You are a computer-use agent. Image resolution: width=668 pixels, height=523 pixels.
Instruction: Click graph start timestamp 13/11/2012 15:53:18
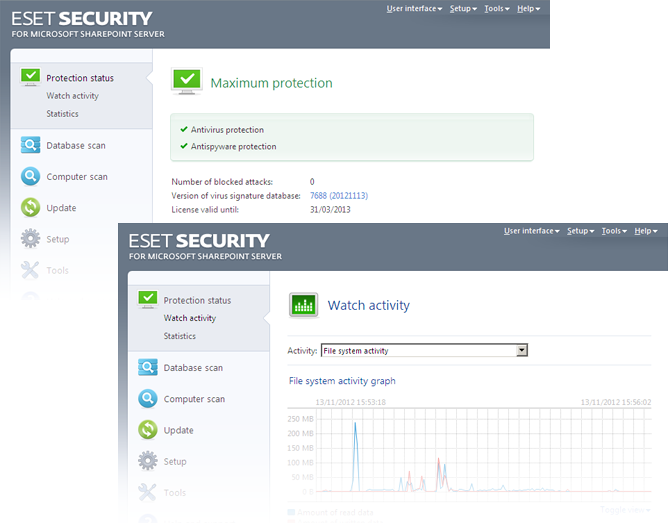pyautogui.click(x=351, y=402)
